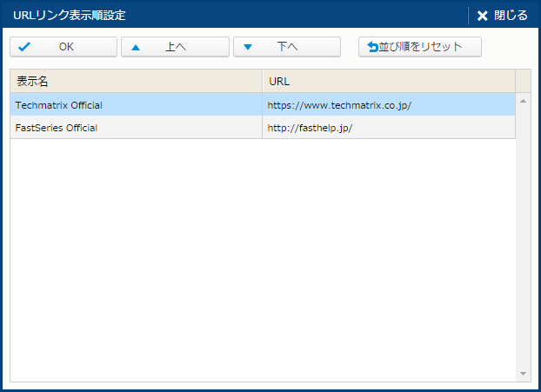Confirm the order with the OK label
The height and width of the screenshot is (392, 541).
click(67, 47)
